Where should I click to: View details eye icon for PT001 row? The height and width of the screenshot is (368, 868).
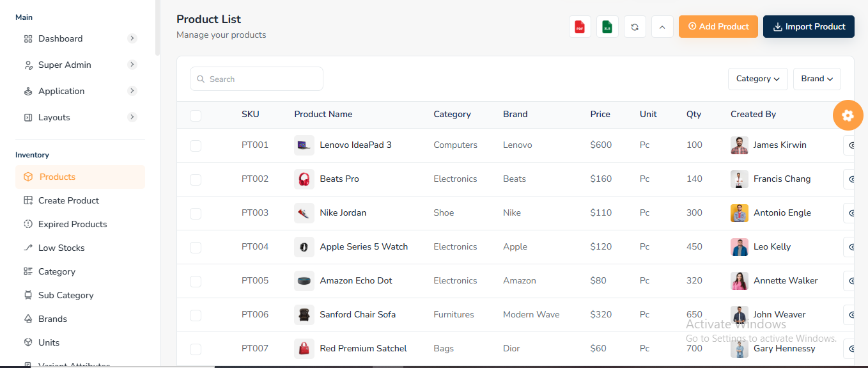pos(850,145)
